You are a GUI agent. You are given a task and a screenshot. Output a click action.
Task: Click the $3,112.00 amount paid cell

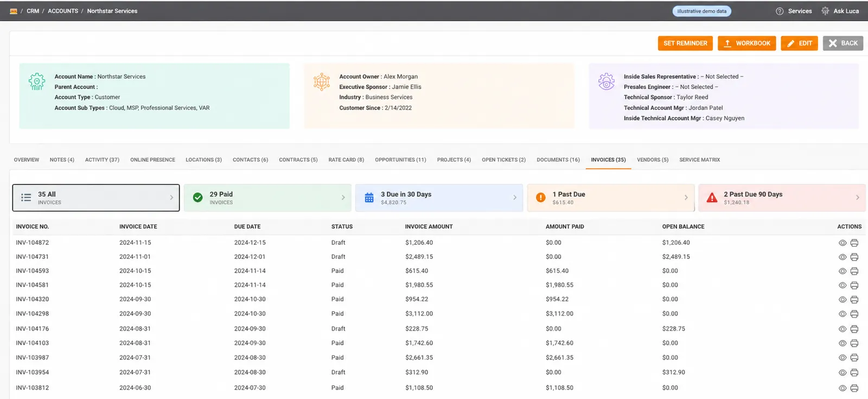[559, 314]
